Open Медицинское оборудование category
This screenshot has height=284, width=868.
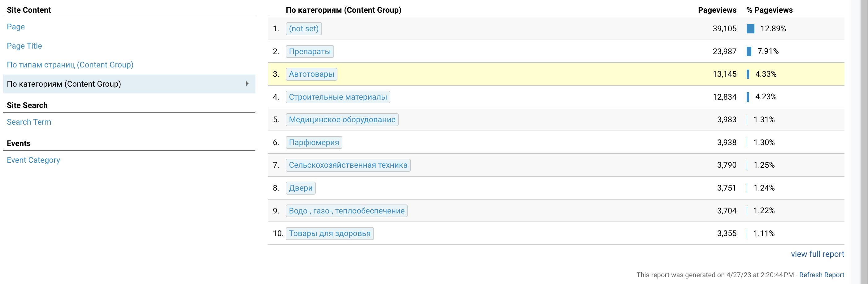tap(342, 120)
